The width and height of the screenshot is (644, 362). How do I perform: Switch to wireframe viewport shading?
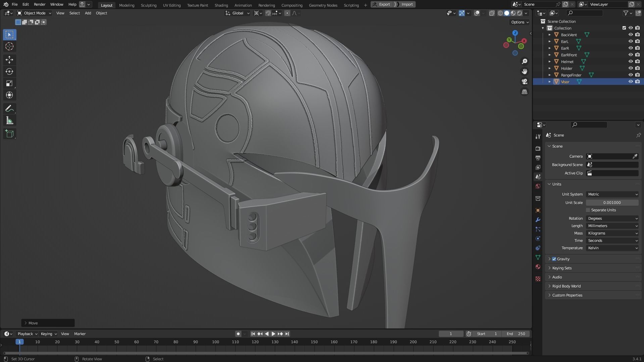tap(500, 13)
